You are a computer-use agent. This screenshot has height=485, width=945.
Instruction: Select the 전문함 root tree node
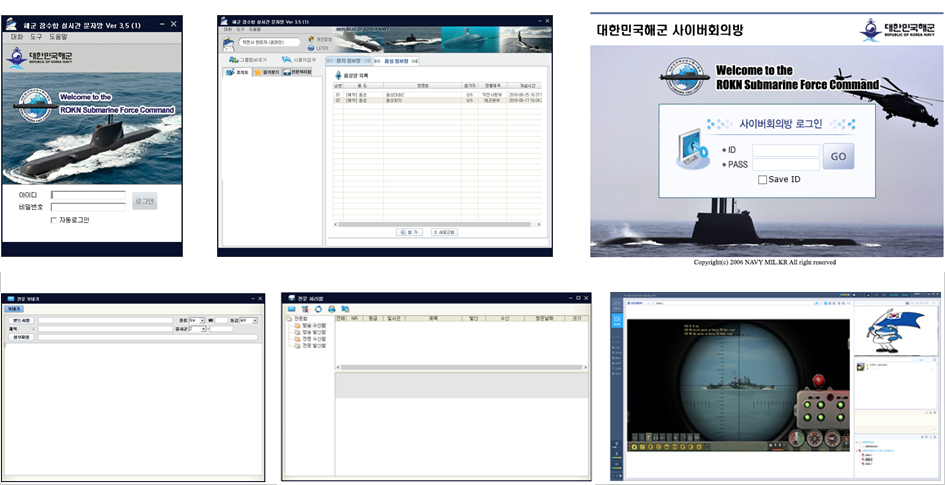coord(297,318)
